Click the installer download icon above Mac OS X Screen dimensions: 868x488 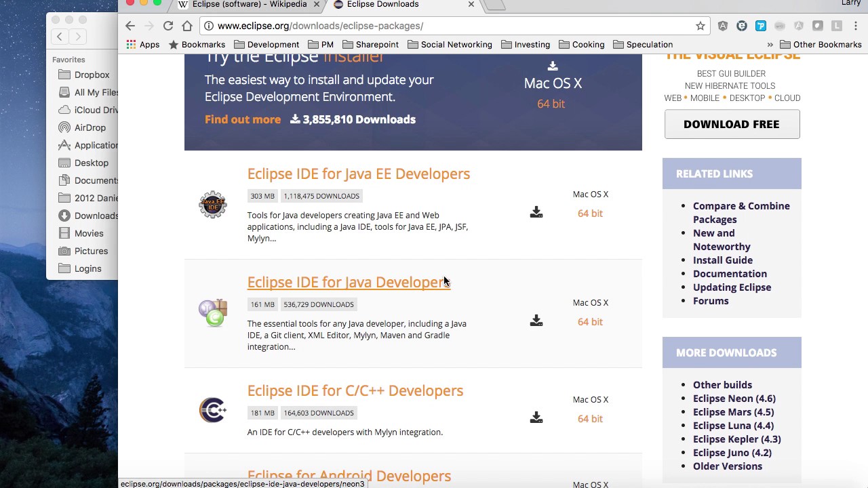(553, 66)
